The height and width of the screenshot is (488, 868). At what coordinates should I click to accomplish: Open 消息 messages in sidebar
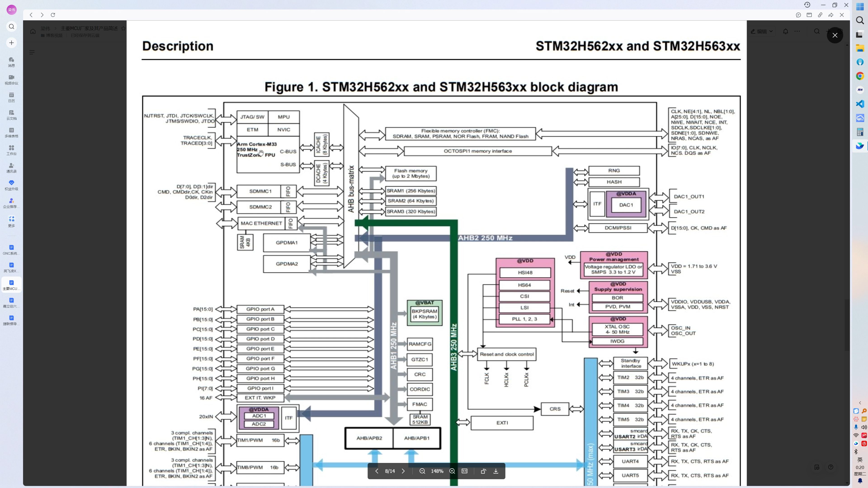(12, 62)
